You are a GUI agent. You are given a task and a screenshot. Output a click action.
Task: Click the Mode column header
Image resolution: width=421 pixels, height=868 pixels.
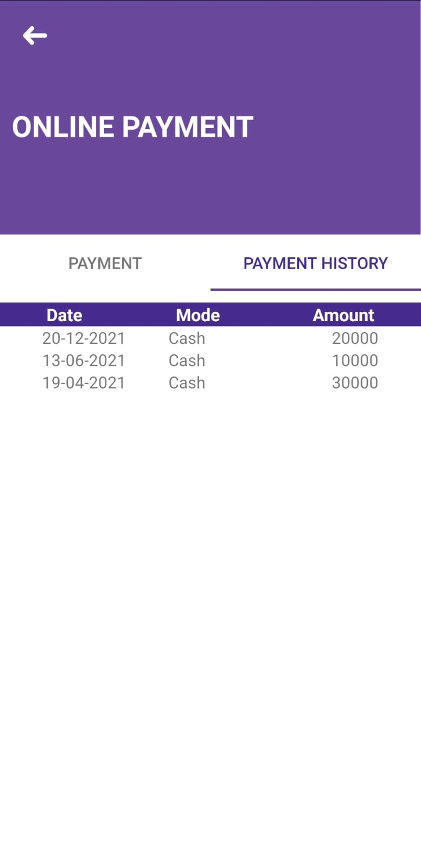(197, 315)
